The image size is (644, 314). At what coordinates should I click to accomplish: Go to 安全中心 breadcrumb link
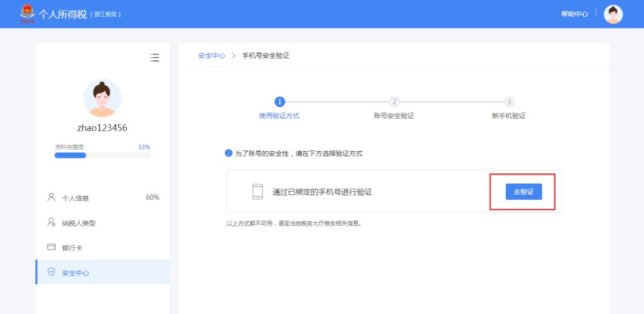tap(212, 55)
